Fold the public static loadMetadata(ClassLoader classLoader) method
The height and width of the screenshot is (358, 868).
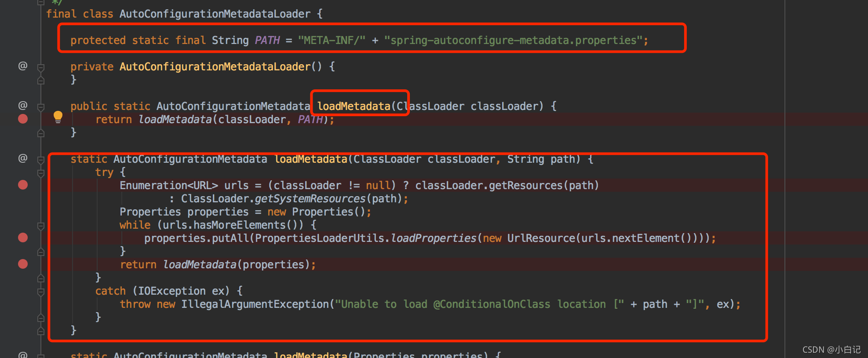[41, 107]
